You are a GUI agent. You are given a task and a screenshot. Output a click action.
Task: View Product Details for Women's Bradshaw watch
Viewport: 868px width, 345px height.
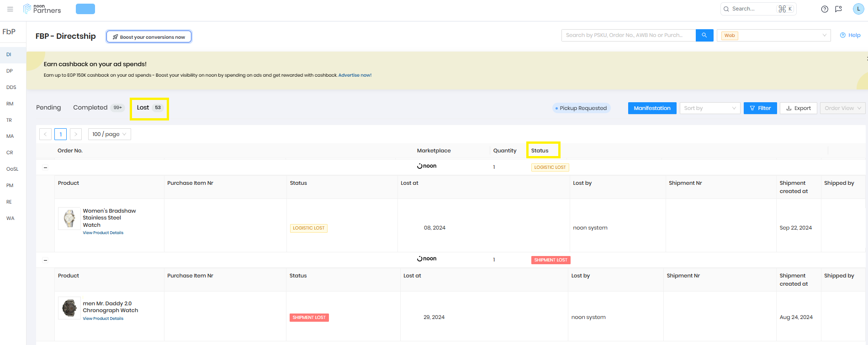click(x=103, y=233)
